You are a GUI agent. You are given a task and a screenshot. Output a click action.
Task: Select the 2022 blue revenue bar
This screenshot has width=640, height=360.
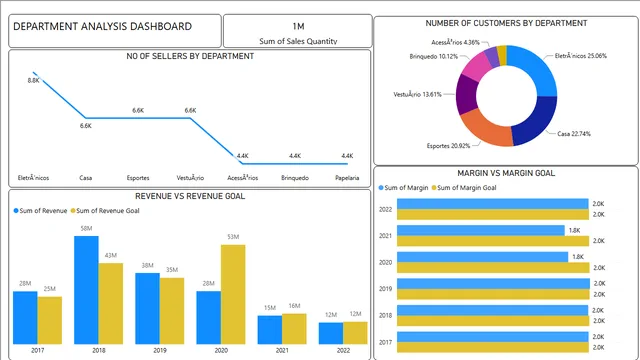331,333
